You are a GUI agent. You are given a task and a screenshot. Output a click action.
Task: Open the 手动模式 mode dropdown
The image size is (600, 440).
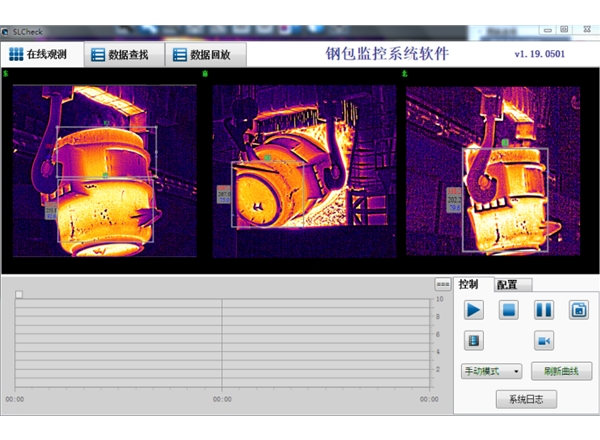click(492, 371)
